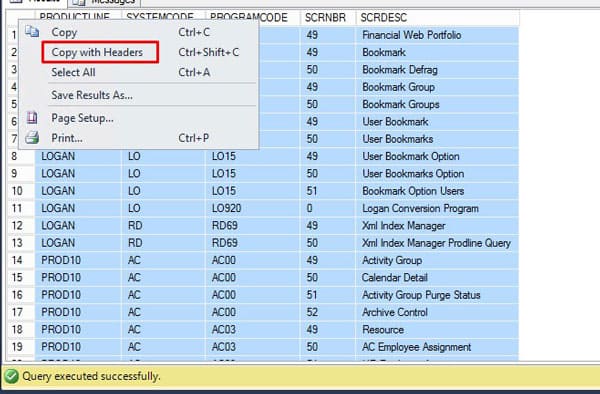Click the Page Setup icon
Image resolution: width=600 pixels, height=394 pixels.
tap(32, 118)
